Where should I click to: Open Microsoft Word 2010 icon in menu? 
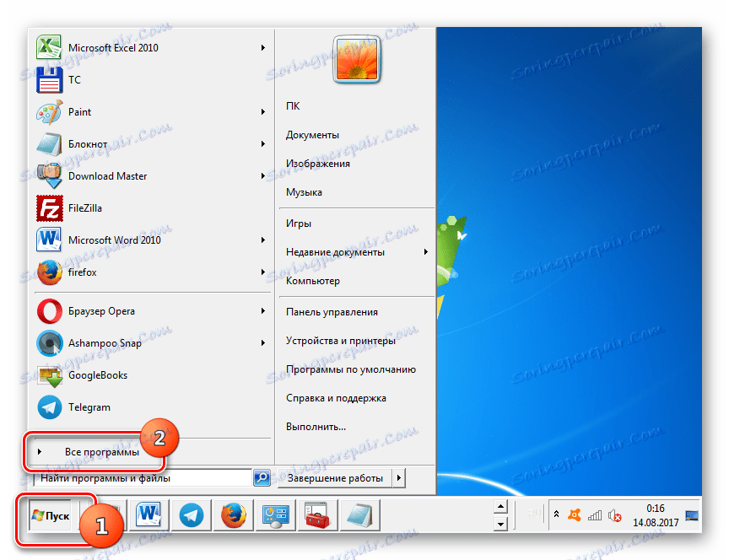[x=49, y=240]
